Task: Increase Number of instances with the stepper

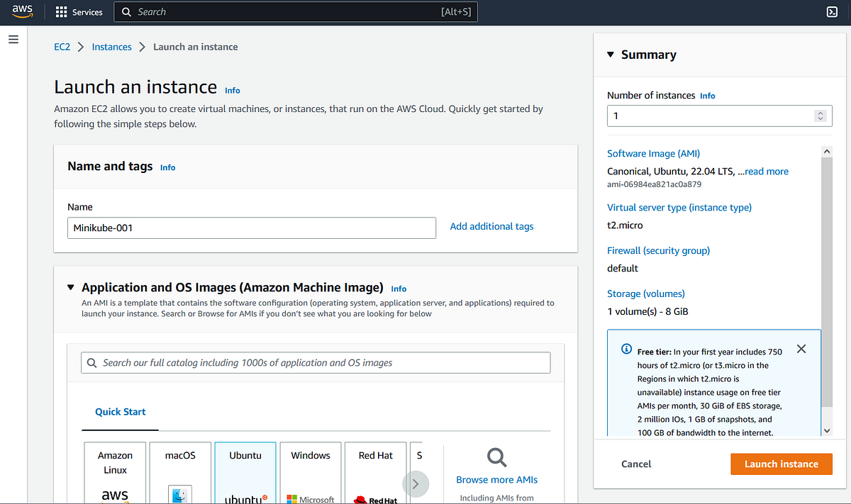Action: (820, 112)
